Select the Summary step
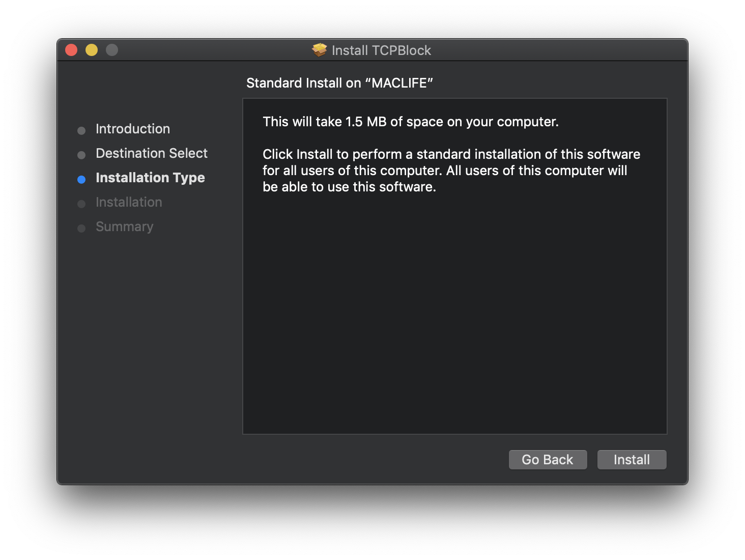This screenshot has width=745, height=560. point(124,227)
